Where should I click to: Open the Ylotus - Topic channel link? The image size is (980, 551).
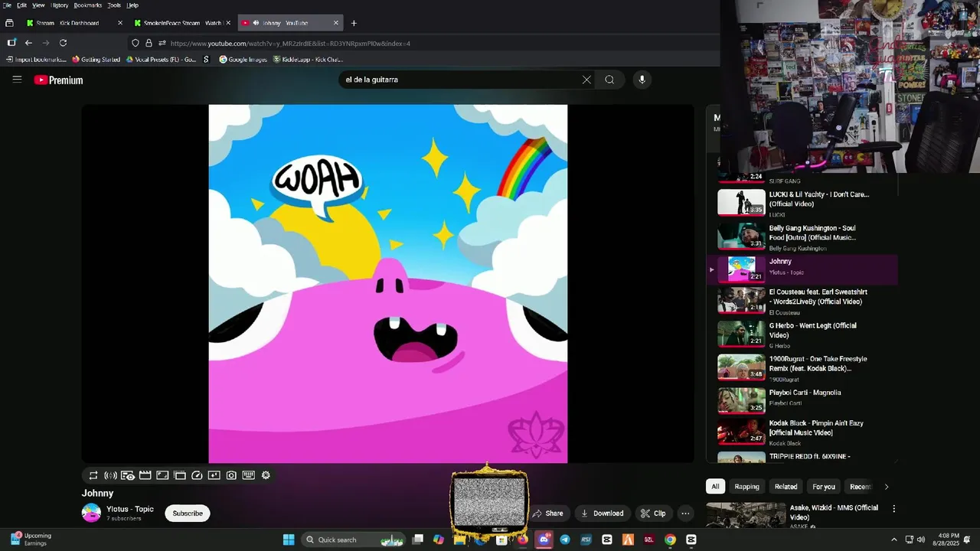pos(130,509)
